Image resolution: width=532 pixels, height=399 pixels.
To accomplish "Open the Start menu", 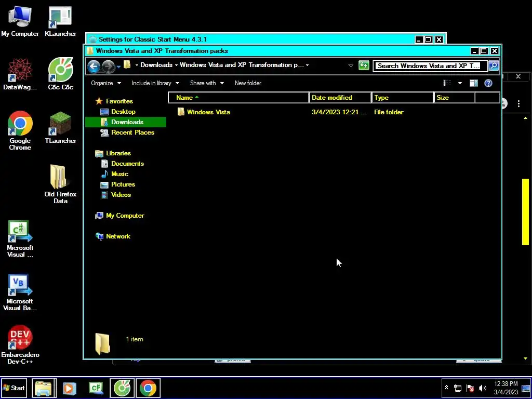I will click(14, 388).
